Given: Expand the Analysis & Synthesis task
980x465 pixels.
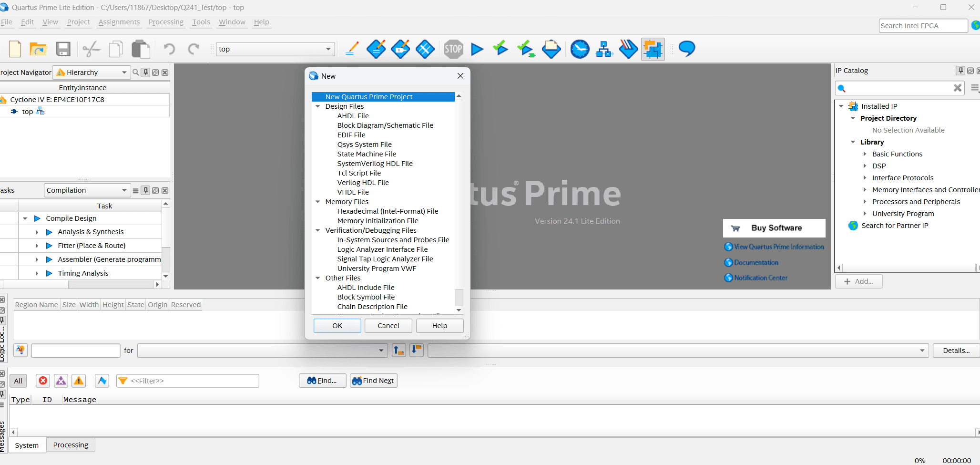Looking at the screenshot, I should pyautogui.click(x=37, y=232).
